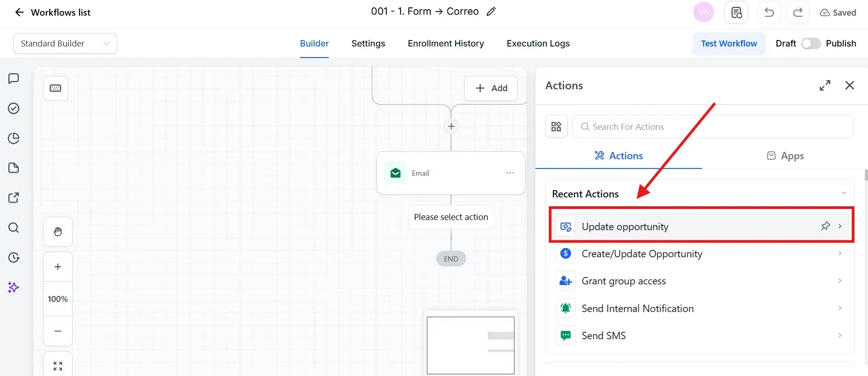
Task: Show keyboard shortcuts icon on canvas
Action: 56,88
